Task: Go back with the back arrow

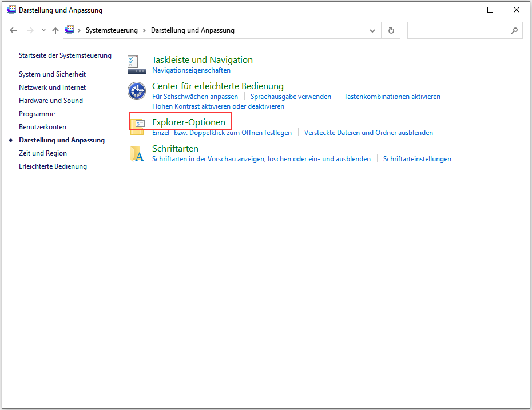Action: pos(13,30)
